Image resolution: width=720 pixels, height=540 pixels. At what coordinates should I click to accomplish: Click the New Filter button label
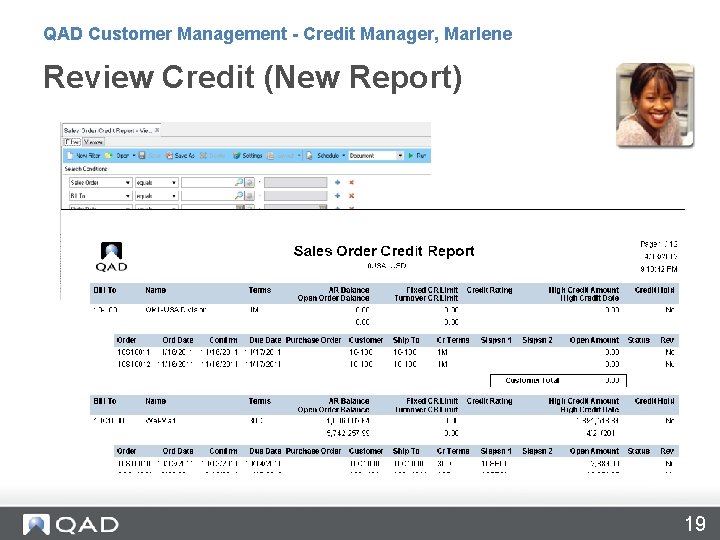tap(88, 156)
